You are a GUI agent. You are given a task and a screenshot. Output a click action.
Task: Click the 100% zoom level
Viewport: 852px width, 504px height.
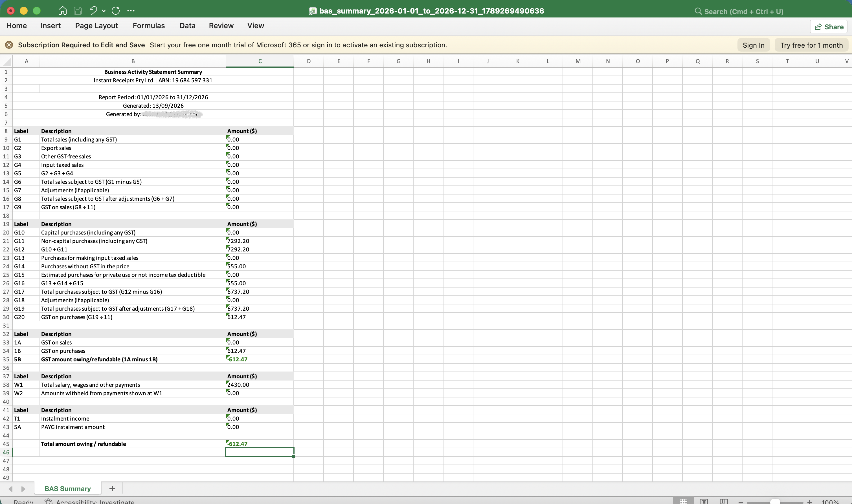click(830, 502)
